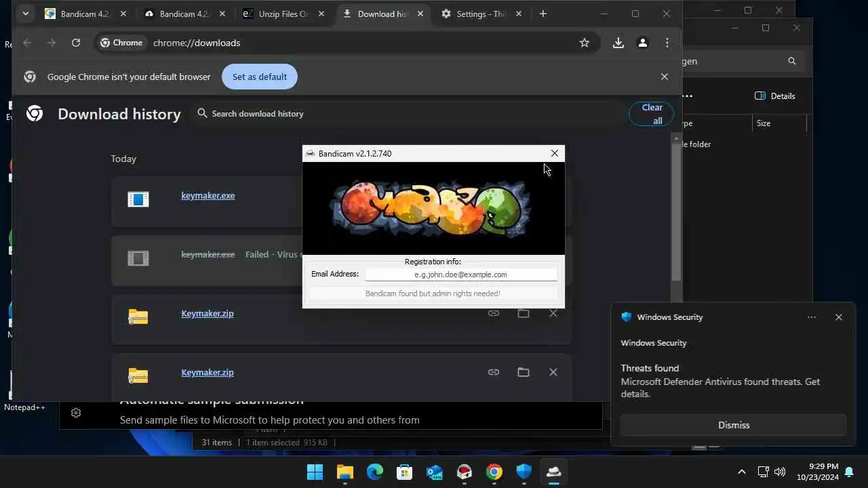Viewport: 868px width, 488px height.
Task: Copy download link for second Keymaker.zip
Action: point(494,372)
